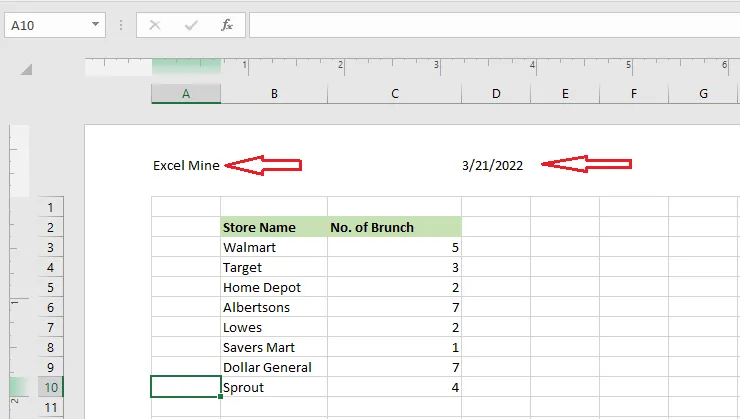Select row 7 header

point(50,327)
